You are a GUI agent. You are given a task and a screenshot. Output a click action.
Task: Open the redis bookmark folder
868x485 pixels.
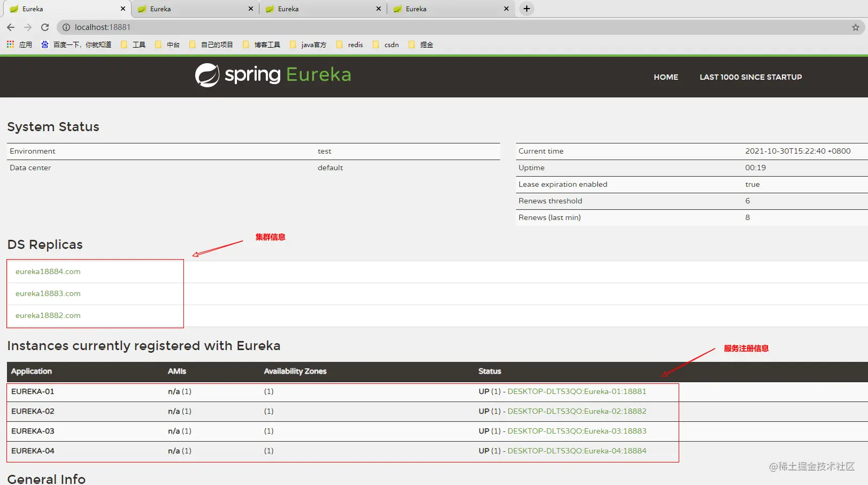coord(350,44)
